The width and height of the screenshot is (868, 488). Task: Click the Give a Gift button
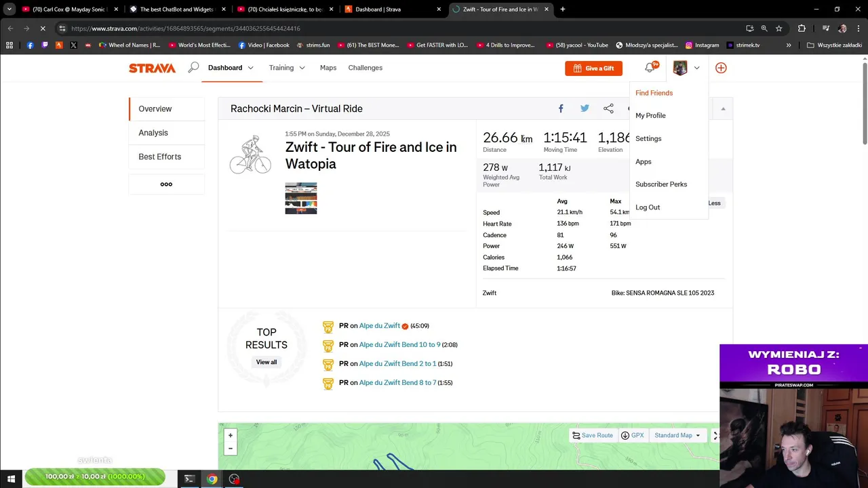pyautogui.click(x=593, y=68)
